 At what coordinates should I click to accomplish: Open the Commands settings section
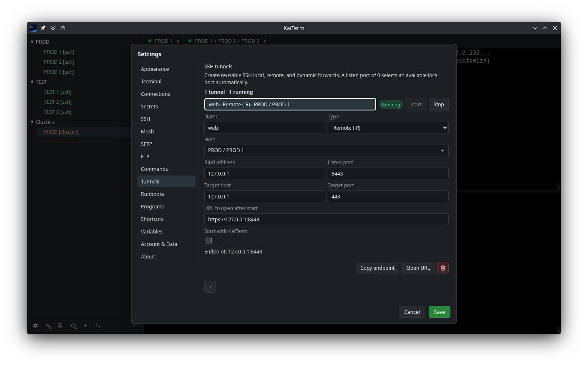click(x=166, y=169)
